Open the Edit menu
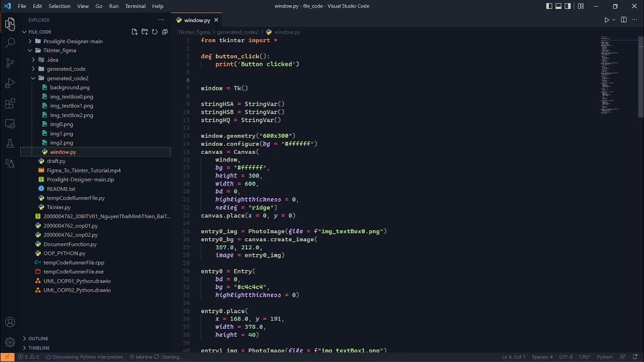644x362 pixels. (37, 6)
